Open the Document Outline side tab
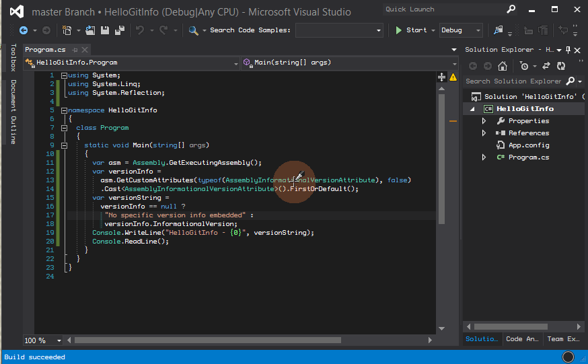This screenshot has width=588, height=364. tap(13, 112)
